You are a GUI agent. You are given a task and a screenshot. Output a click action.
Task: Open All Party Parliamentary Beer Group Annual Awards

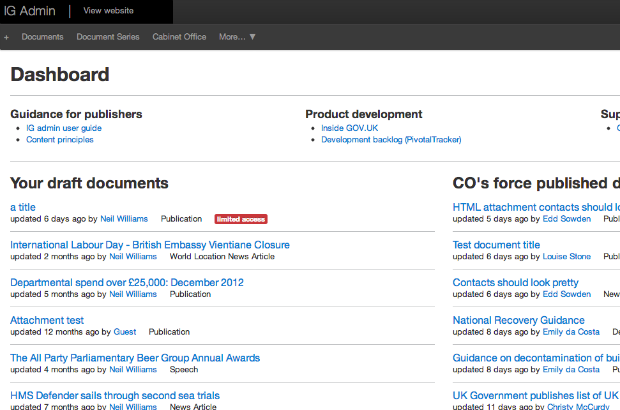click(135, 358)
